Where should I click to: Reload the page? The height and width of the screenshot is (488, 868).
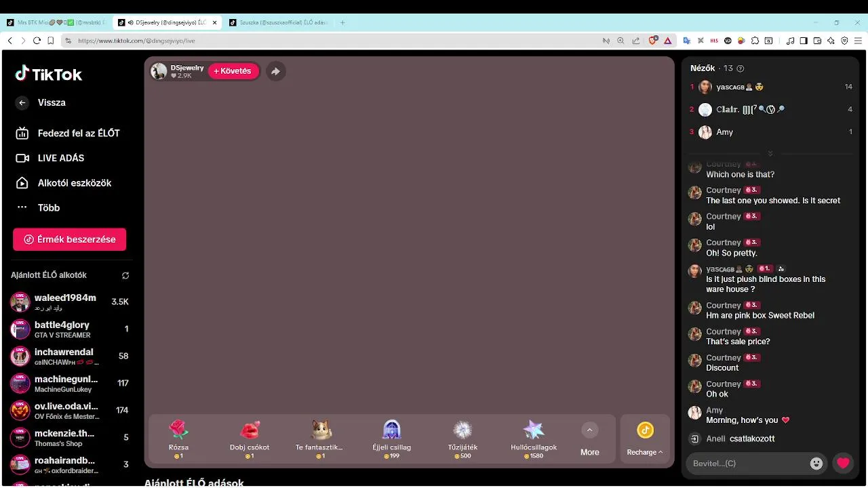pyautogui.click(x=37, y=41)
